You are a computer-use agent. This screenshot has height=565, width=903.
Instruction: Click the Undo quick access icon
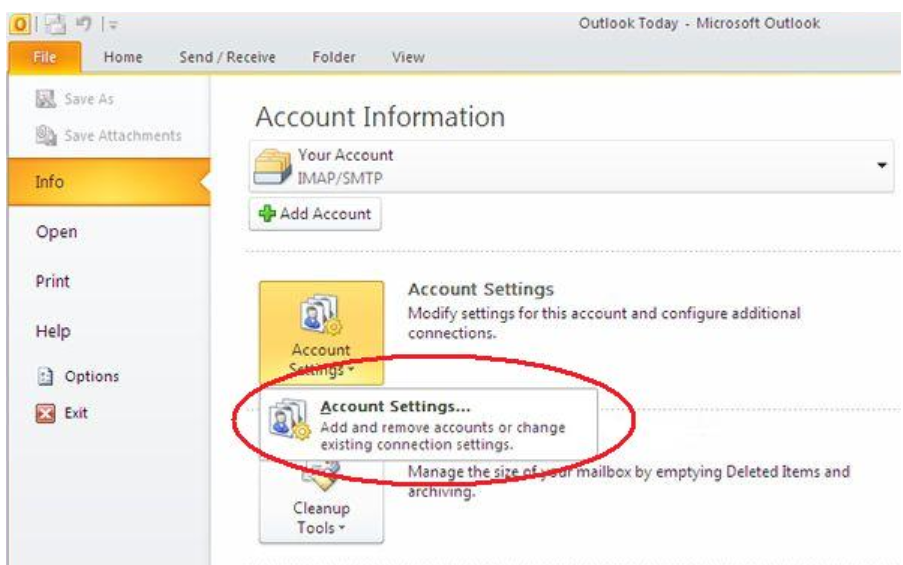click(84, 24)
